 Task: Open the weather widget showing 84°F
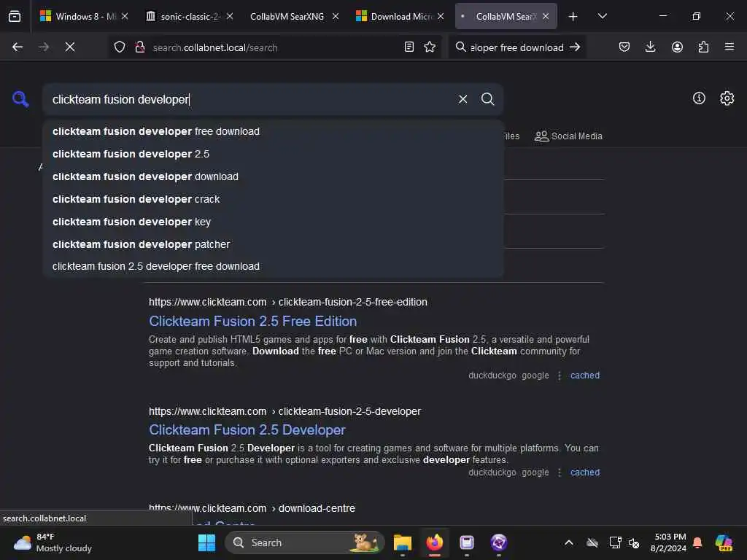(53, 542)
